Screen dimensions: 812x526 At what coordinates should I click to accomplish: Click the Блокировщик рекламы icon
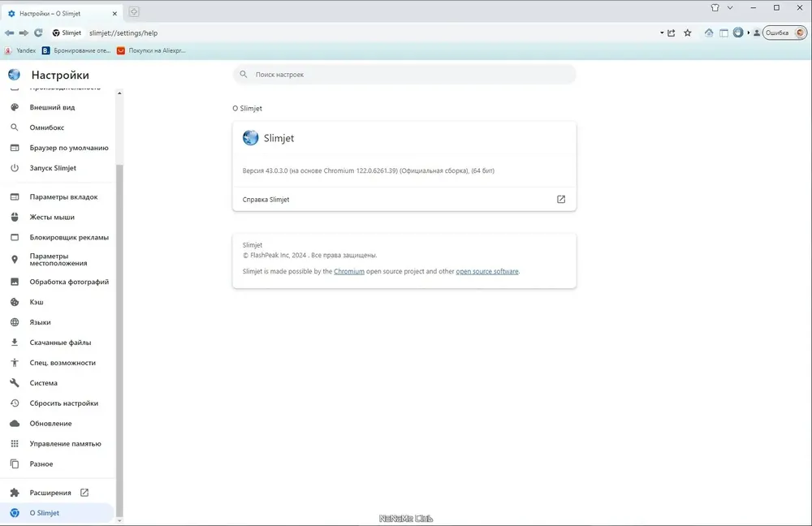pos(15,237)
